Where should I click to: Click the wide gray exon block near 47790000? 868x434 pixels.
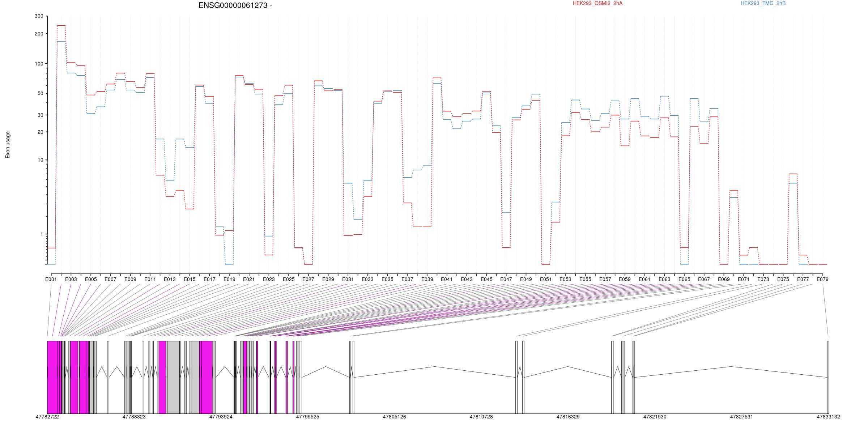173,377
